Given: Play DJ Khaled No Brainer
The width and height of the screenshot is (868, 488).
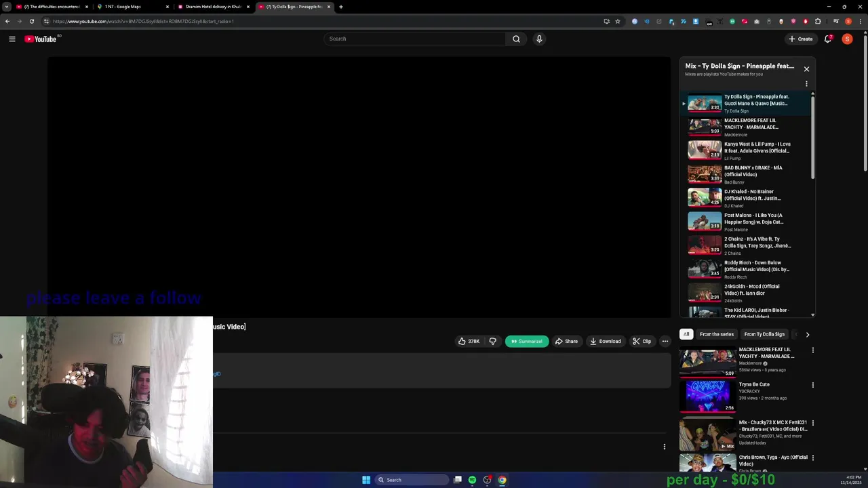Looking at the screenshot, I should (x=746, y=198).
